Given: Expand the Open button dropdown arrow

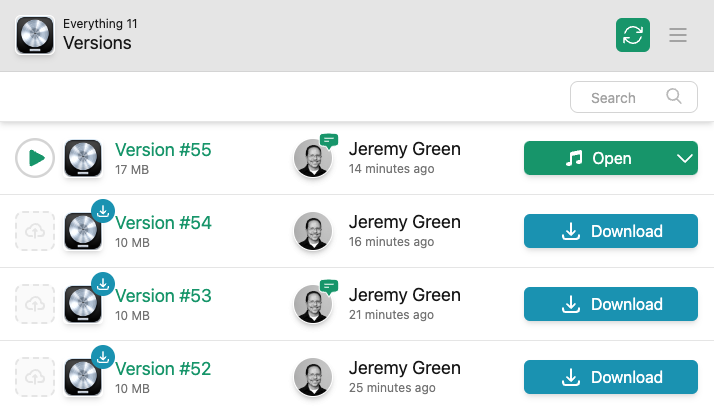Looking at the screenshot, I should tap(685, 158).
